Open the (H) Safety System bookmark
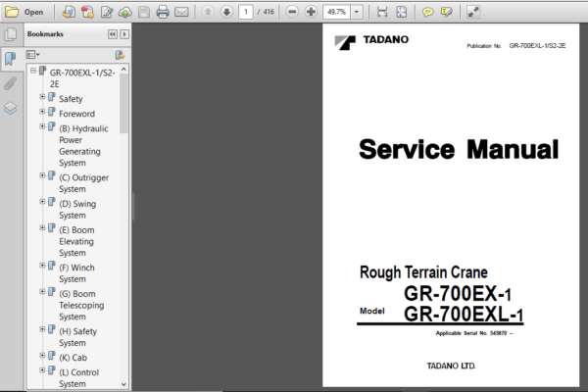Image resolution: width=588 pixels, height=392 pixels. tap(78, 337)
